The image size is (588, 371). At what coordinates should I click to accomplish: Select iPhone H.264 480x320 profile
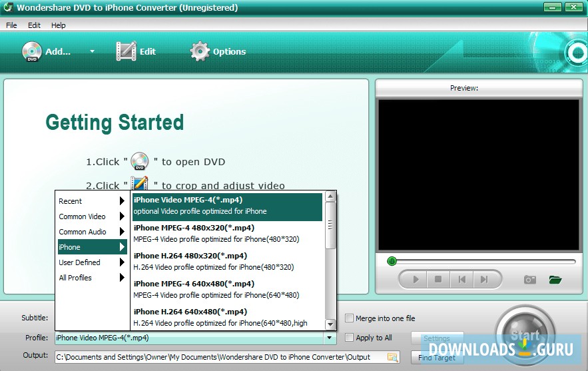point(227,262)
